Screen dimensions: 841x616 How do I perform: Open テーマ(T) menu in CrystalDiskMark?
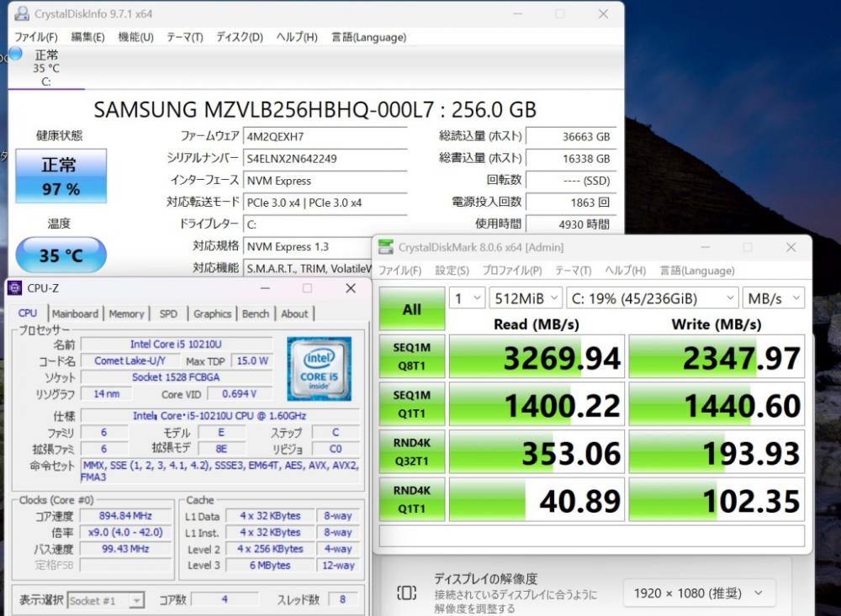coord(573,271)
